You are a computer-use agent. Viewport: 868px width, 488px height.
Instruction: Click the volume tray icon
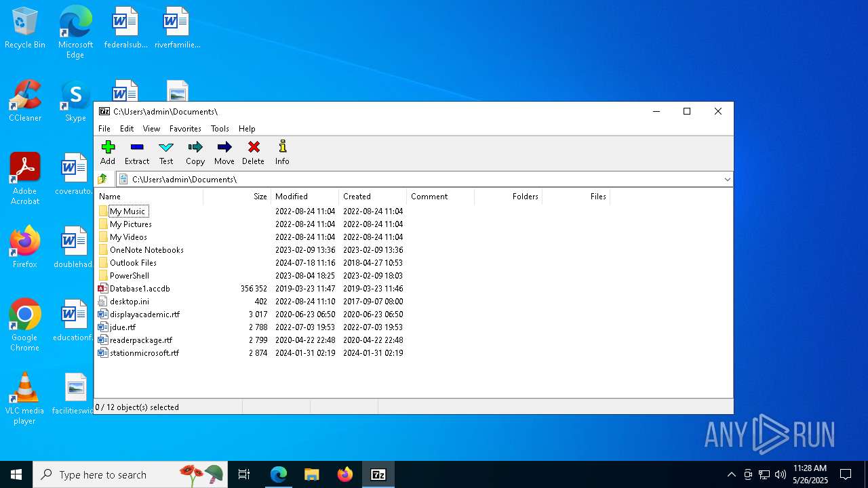click(781, 474)
